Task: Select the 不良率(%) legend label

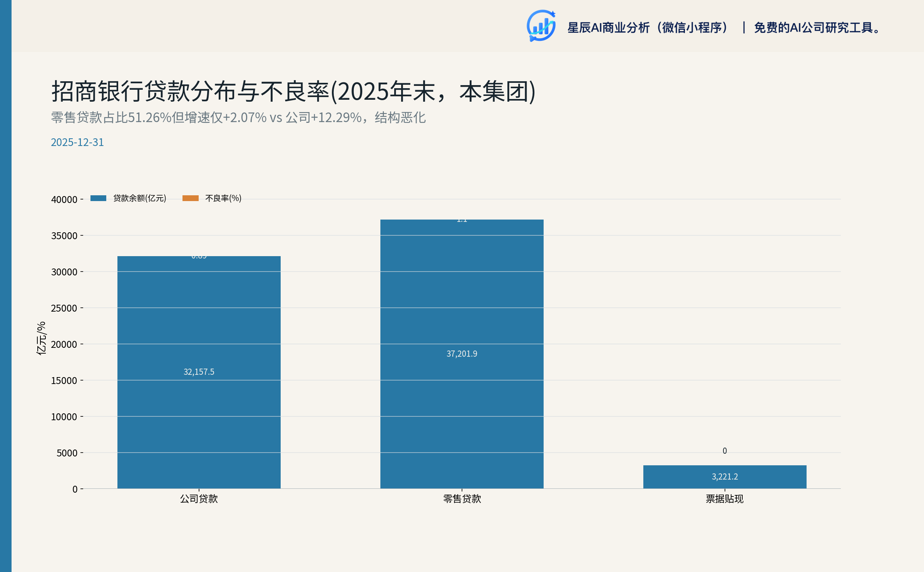Action: point(223,198)
